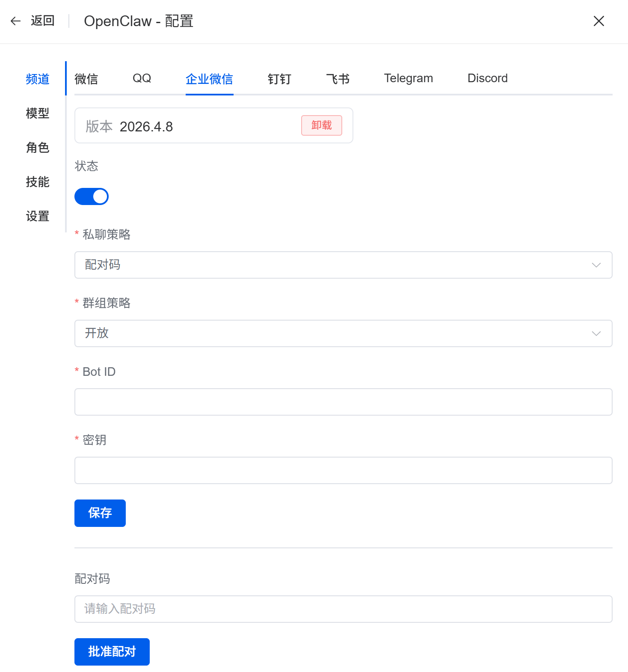Switch to the 微信 tab

click(x=86, y=79)
